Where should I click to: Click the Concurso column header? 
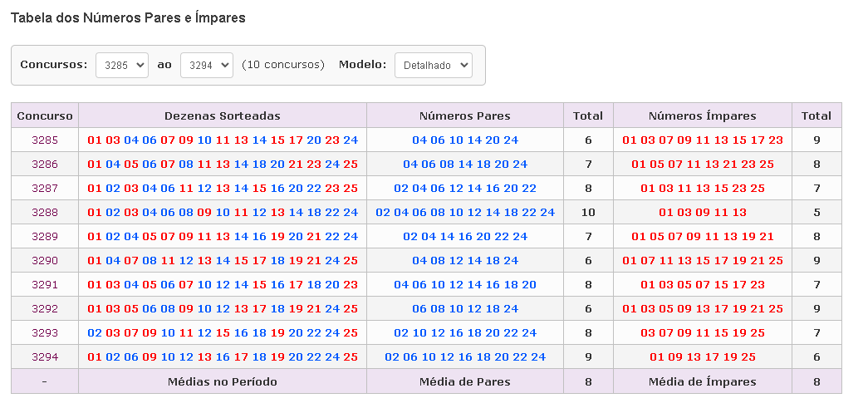45,116
